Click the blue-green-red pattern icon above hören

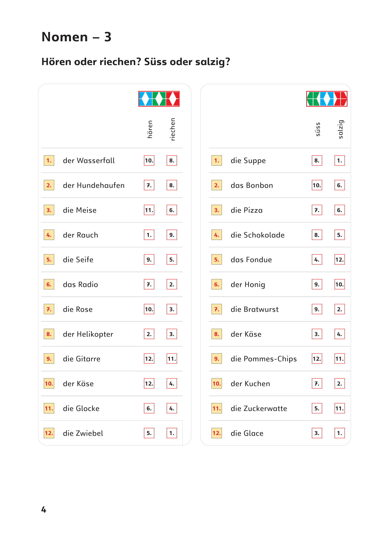click(159, 99)
